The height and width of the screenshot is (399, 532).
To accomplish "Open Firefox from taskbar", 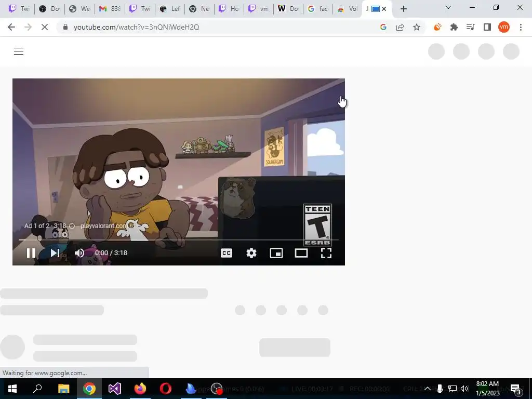I will (x=140, y=389).
